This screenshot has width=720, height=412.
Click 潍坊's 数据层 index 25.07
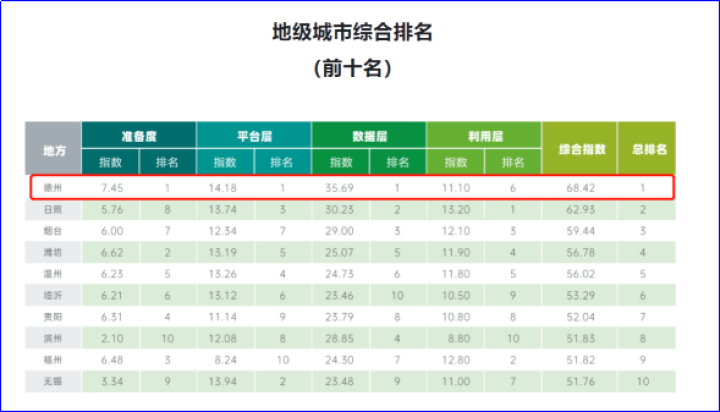[x=339, y=252]
